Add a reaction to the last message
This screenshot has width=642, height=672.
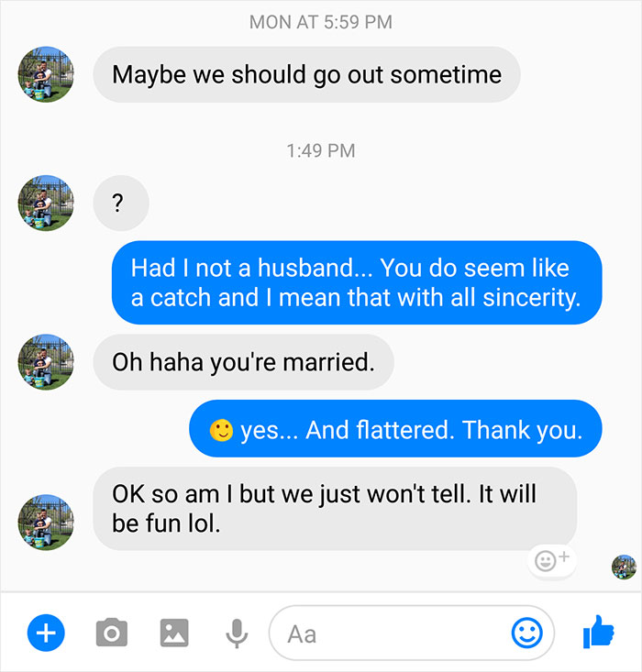pyautogui.click(x=552, y=559)
